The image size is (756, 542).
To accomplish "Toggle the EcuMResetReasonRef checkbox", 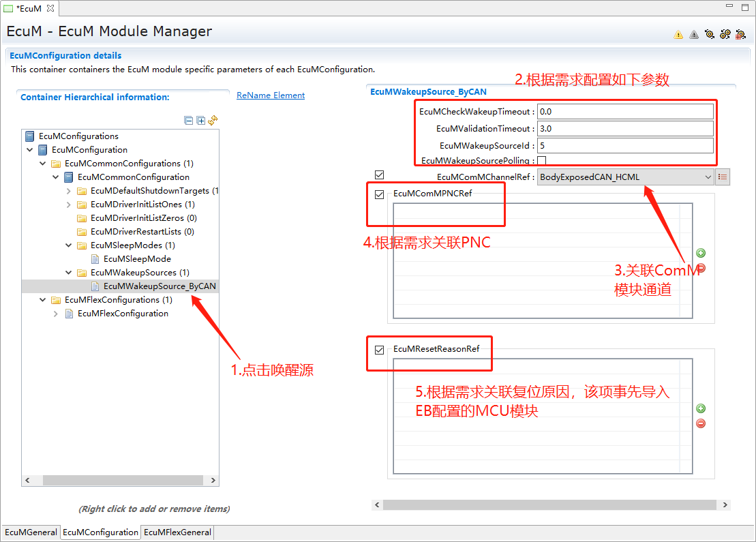I will click(x=380, y=350).
